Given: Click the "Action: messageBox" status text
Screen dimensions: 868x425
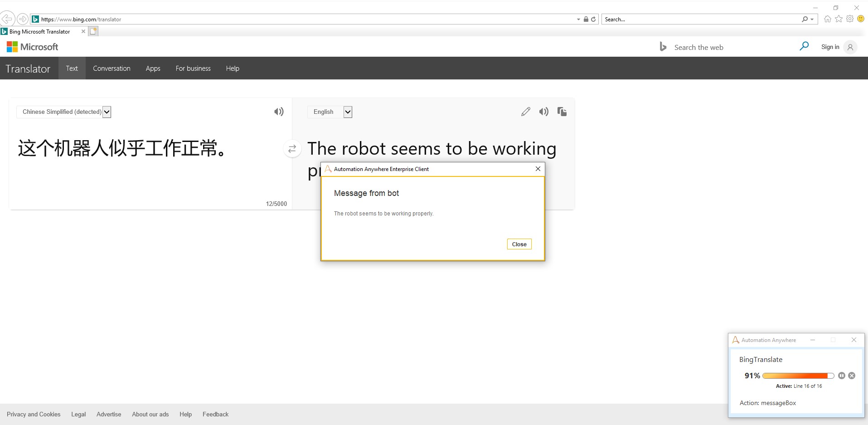Looking at the screenshot, I should pos(768,403).
